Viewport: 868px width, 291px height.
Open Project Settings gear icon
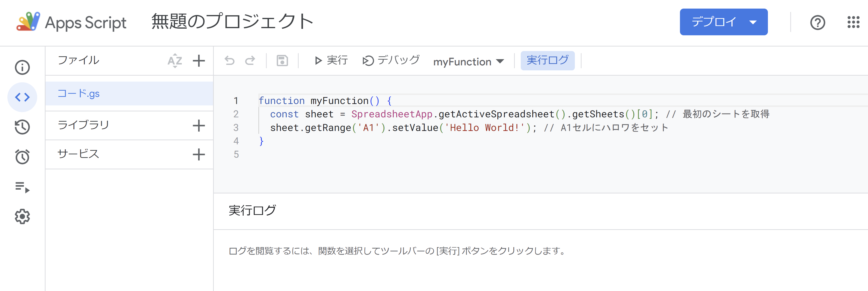click(x=22, y=217)
